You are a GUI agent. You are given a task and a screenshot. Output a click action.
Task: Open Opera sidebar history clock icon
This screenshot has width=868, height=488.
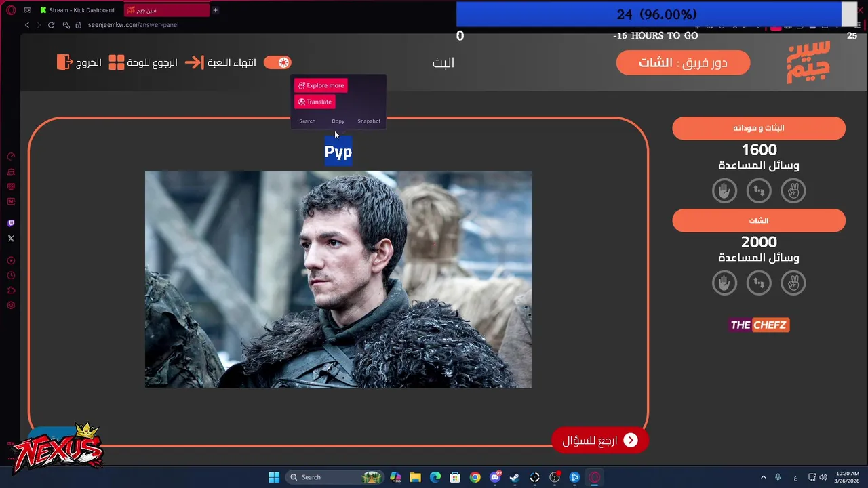coord(11,275)
